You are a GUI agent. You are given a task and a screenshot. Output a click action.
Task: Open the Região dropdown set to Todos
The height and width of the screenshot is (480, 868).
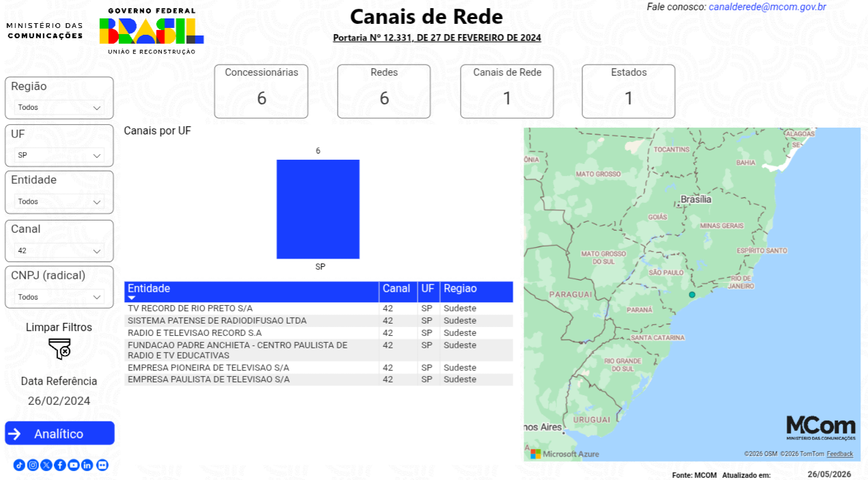(59, 107)
